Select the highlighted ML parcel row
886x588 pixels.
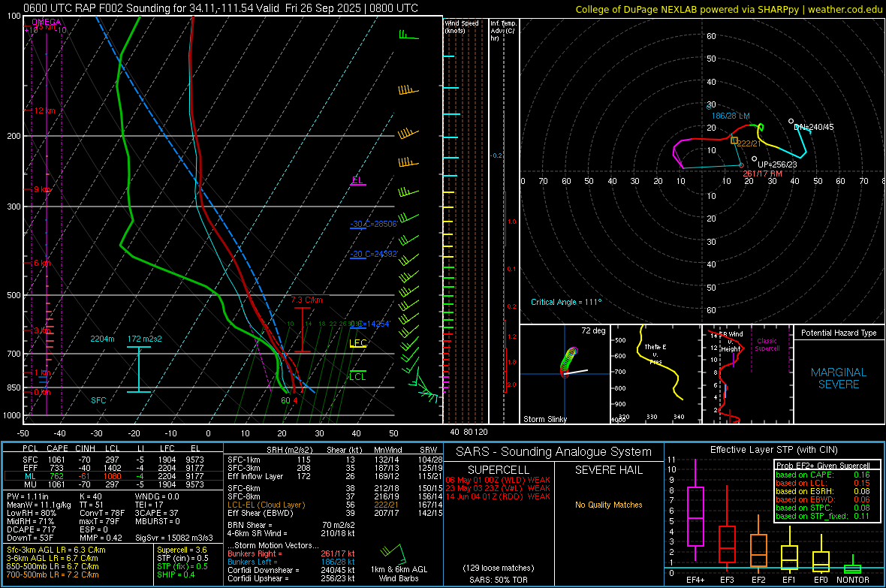113,476
